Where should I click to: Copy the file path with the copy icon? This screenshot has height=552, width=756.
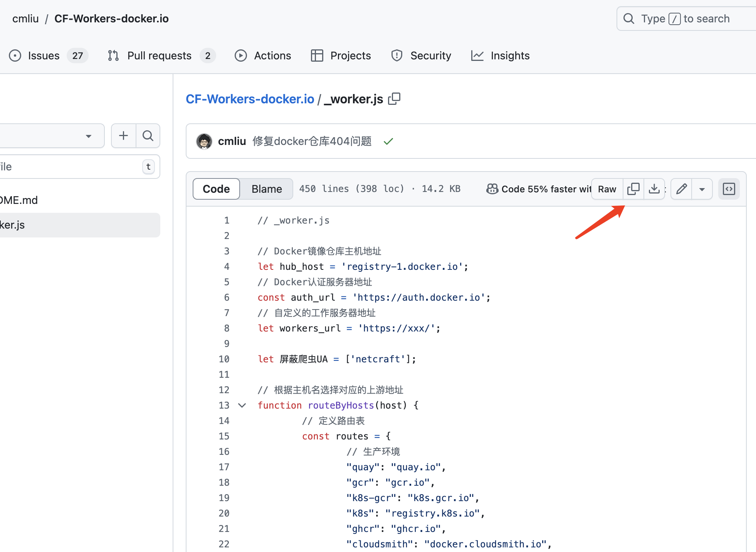[394, 99]
